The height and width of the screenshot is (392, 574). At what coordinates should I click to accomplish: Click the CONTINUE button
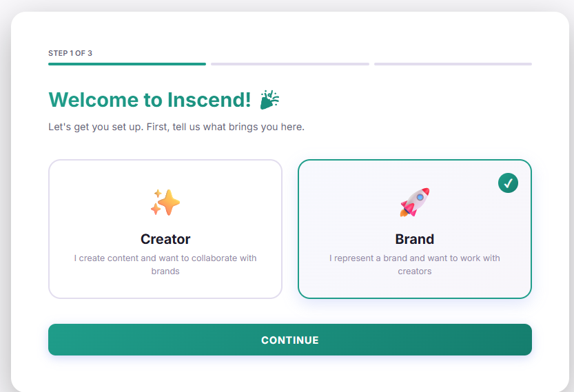pyautogui.click(x=290, y=340)
